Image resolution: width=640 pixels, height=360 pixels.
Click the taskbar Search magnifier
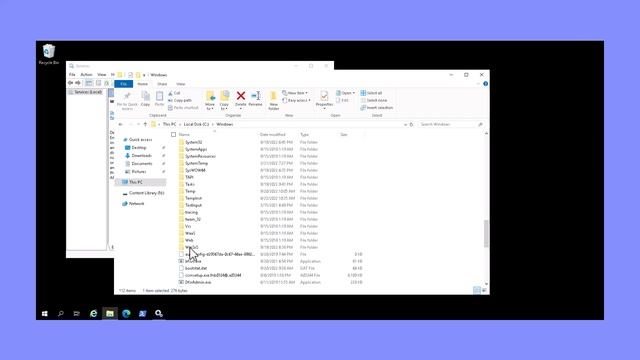click(x=61, y=313)
